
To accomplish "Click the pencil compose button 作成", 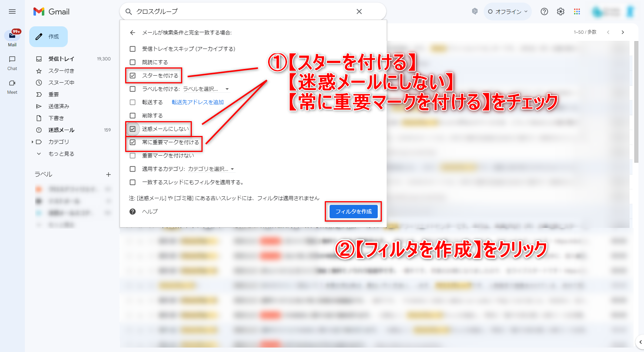I will click(x=49, y=37).
